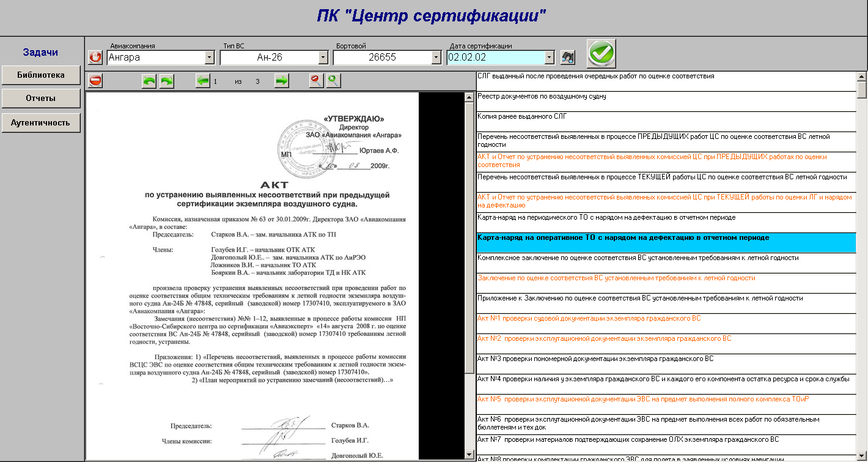This screenshot has width=868, height=462.
Task: Open the Тип ВС dropdown showing Ан-26
Action: [x=323, y=58]
